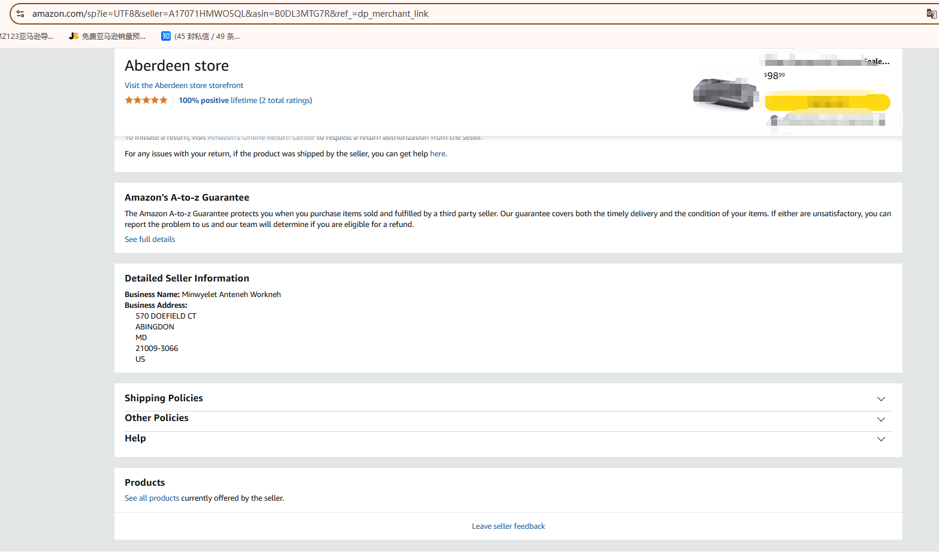Open the 知 favicon bookmark with 45 封私信
Viewport: 939px width, 560px height.
click(166, 37)
